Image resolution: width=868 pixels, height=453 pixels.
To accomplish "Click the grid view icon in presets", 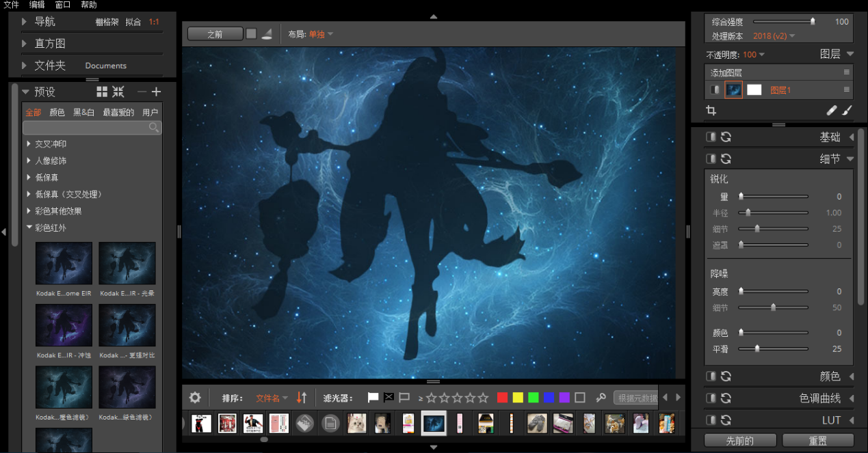I will [102, 92].
